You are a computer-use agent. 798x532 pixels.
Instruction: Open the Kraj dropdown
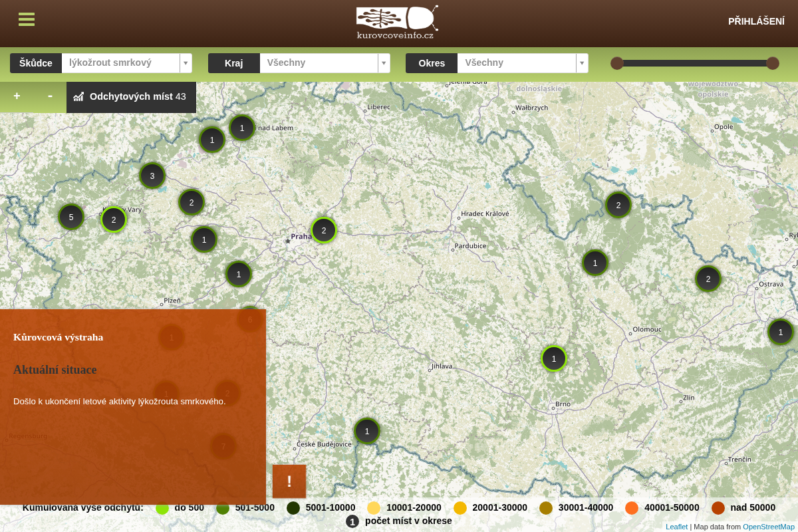325,63
